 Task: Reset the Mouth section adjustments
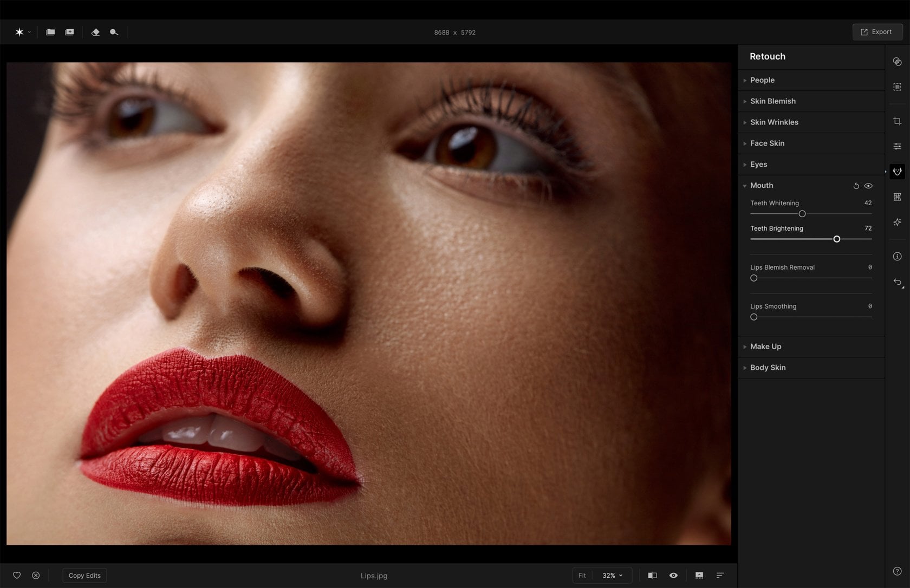856,186
